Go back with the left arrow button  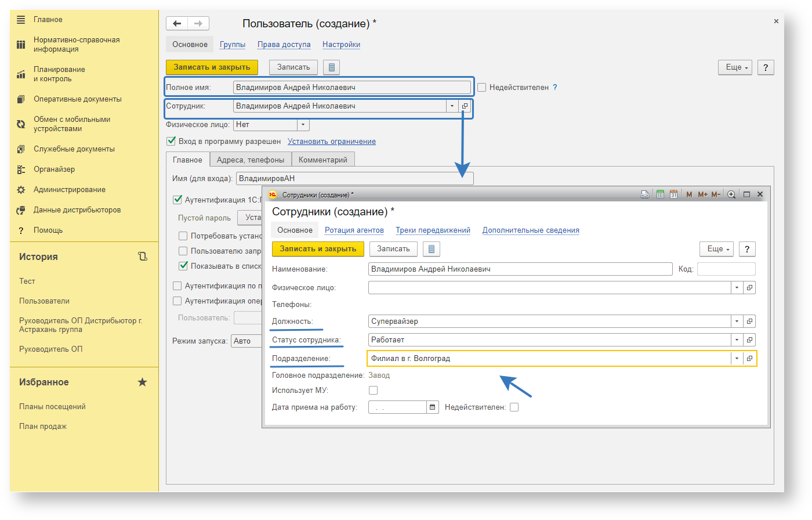pos(177,23)
